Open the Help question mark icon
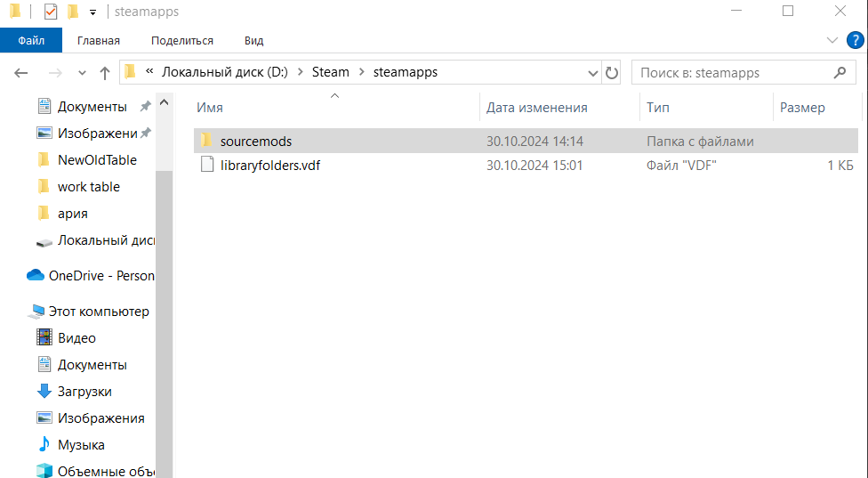 coord(856,40)
